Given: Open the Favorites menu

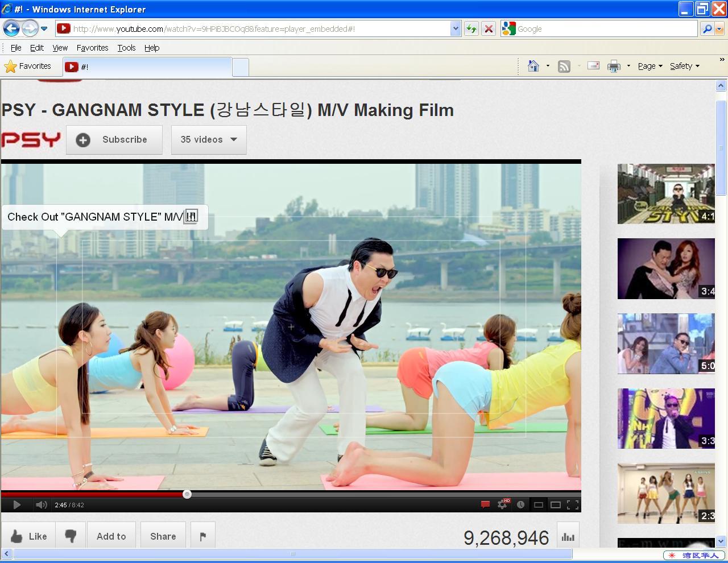Looking at the screenshot, I should (92, 48).
